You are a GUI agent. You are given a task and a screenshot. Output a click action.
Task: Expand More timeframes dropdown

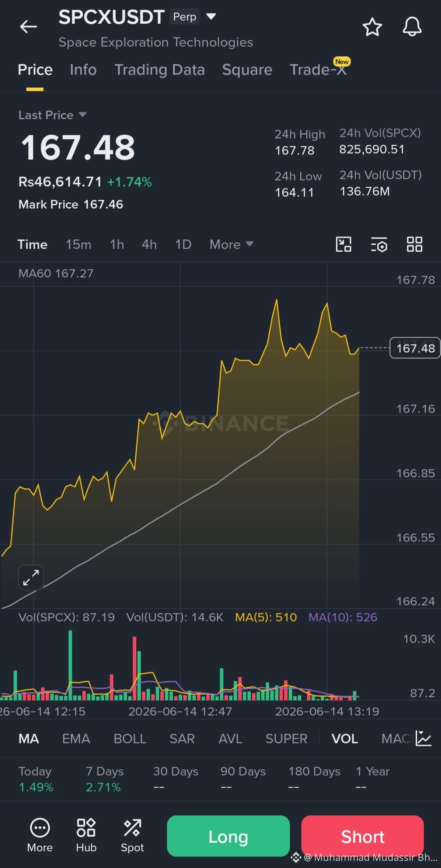pos(232,244)
